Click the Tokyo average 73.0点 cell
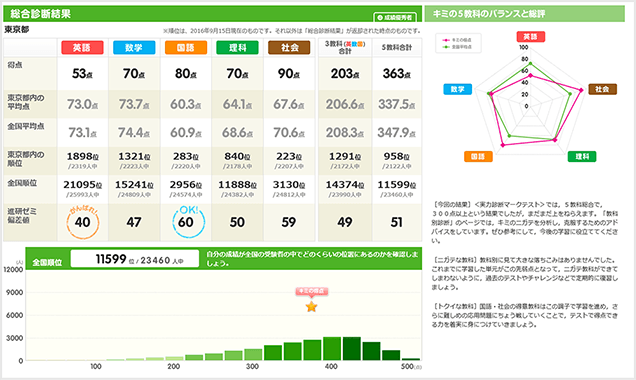This screenshot has height=380, width=636. pos(82,104)
